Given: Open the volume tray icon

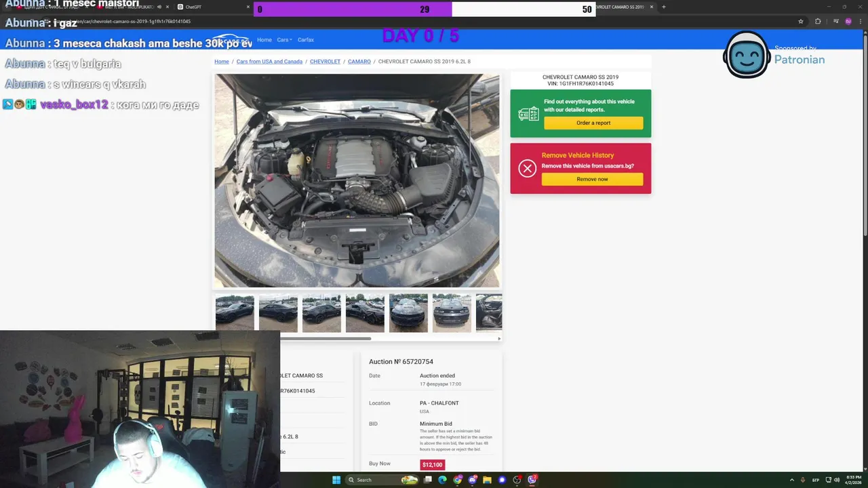Looking at the screenshot, I should click(836, 480).
